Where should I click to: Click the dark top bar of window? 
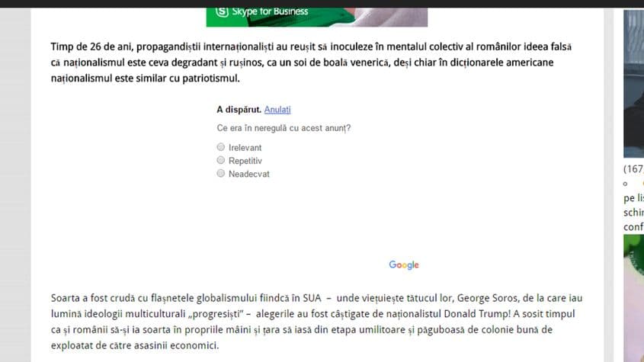click(x=322, y=4)
